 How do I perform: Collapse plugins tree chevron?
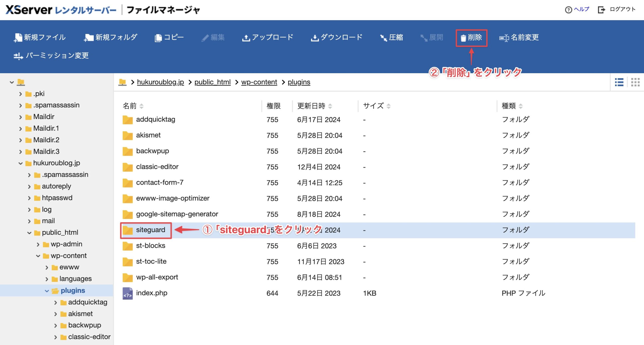pos(47,291)
